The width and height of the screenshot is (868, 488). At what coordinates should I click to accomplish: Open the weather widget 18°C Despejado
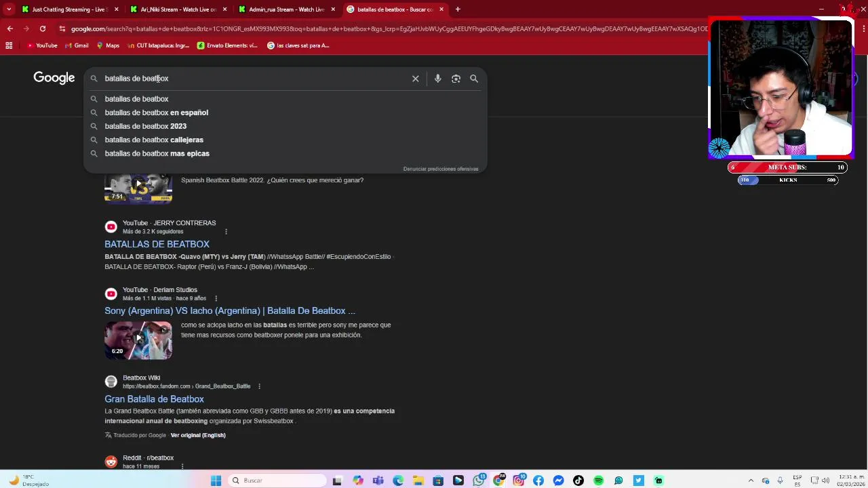[29, 481]
